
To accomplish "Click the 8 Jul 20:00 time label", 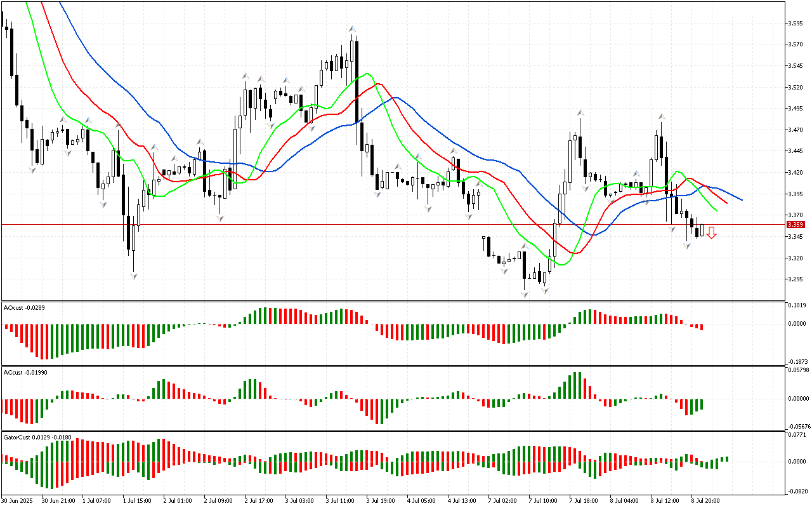I will click(x=704, y=500).
